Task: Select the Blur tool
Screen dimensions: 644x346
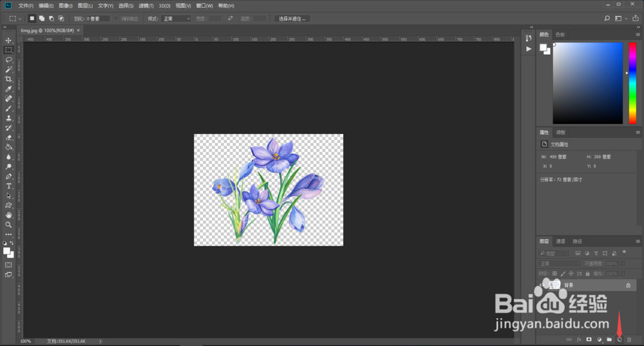Action: pos(8,157)
